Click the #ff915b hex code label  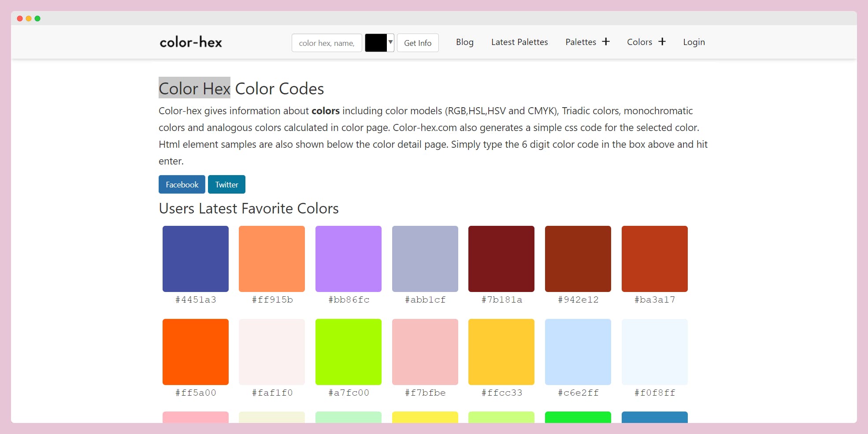coord(272,300)
